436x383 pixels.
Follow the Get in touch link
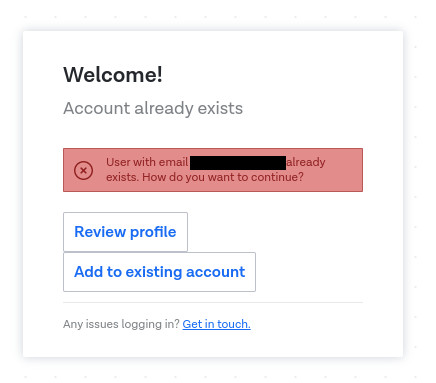[217, 324]
